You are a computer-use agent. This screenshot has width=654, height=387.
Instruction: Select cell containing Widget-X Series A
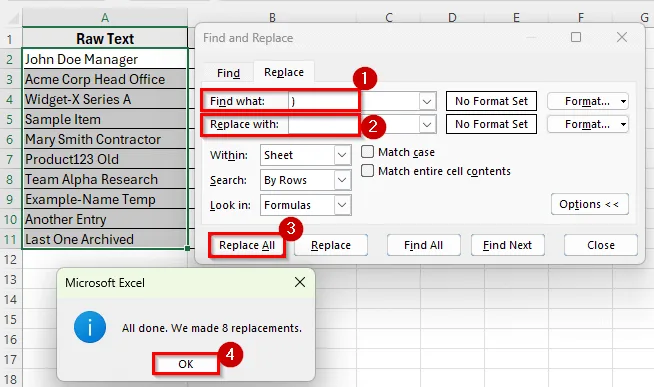click(x=105, y=99)
